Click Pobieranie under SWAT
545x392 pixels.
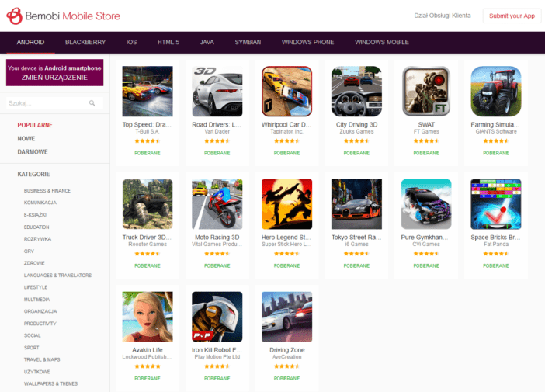tap(426, 153)
